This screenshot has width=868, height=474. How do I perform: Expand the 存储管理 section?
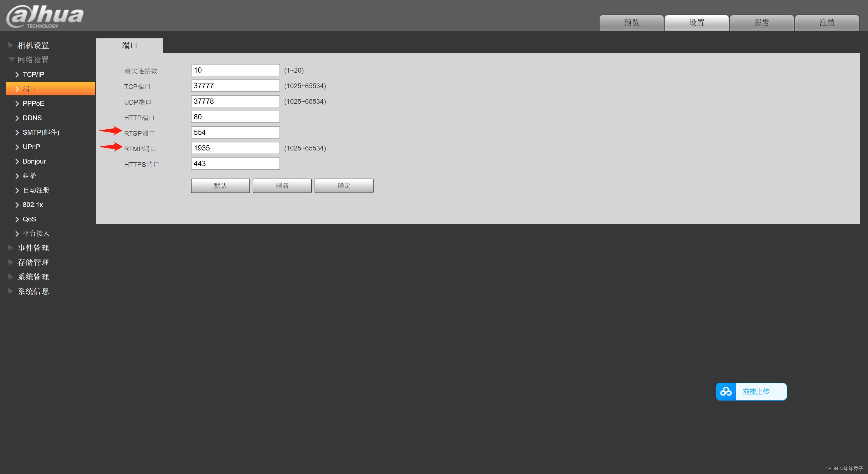point(33,263)
